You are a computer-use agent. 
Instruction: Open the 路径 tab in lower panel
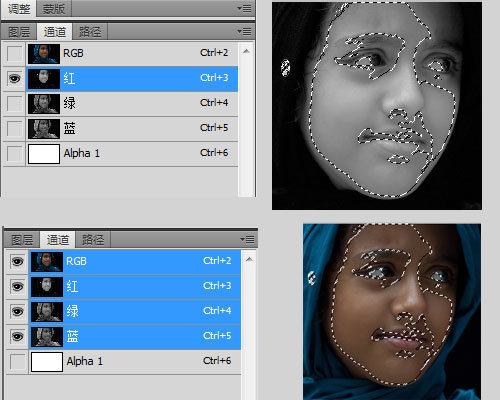click(x=93, y=240)
